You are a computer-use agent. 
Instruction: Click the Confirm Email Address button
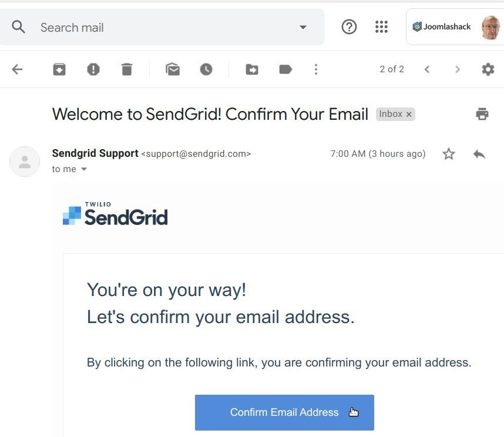[x=284, y=412]
